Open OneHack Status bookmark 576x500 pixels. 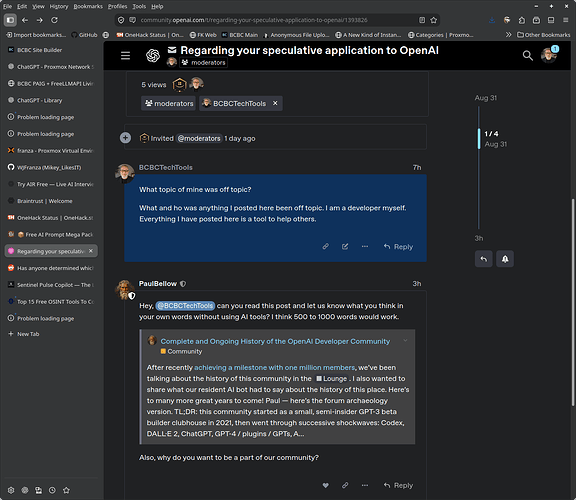click(150, 35)
